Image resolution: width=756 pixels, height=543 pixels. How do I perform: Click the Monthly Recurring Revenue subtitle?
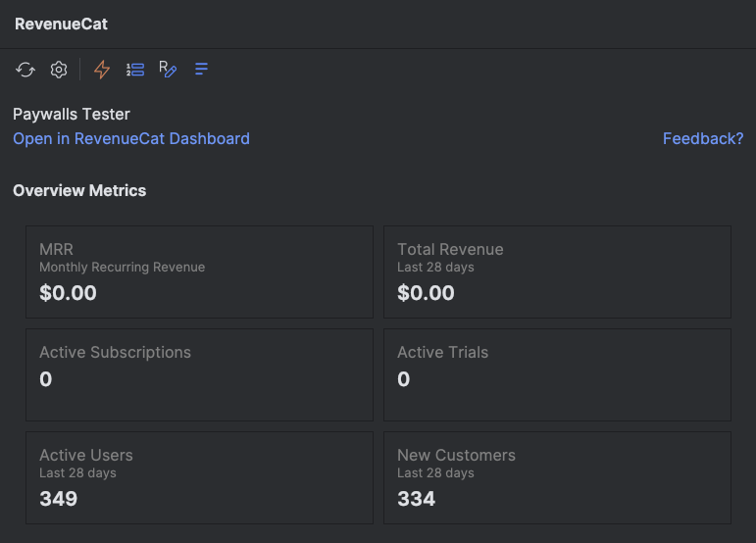coord(122,267)
